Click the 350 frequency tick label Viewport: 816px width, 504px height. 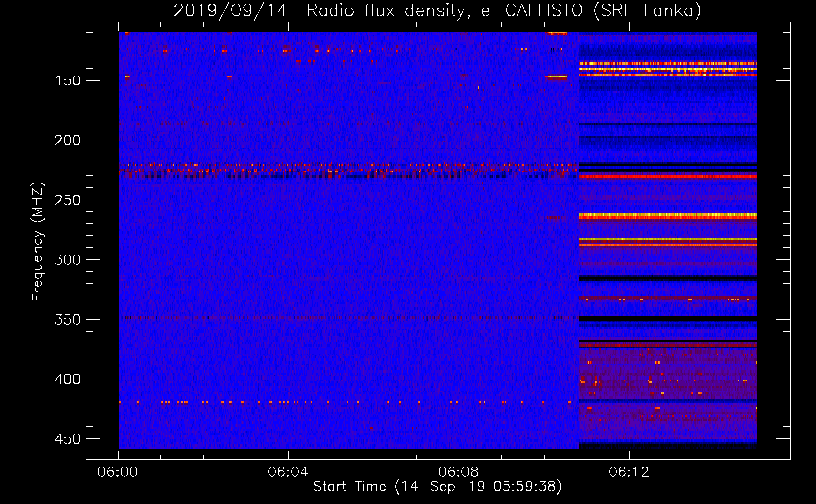pos(68,320)
